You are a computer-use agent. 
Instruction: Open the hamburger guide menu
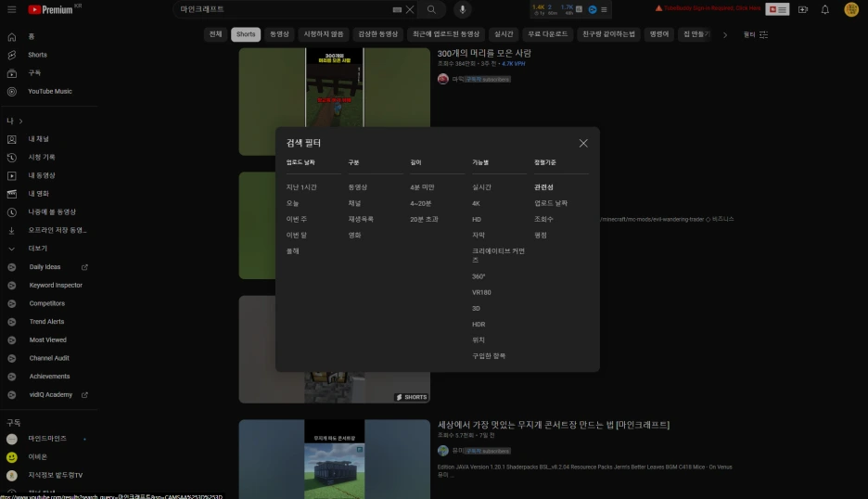pyautogui.click(x=12, y=9)
